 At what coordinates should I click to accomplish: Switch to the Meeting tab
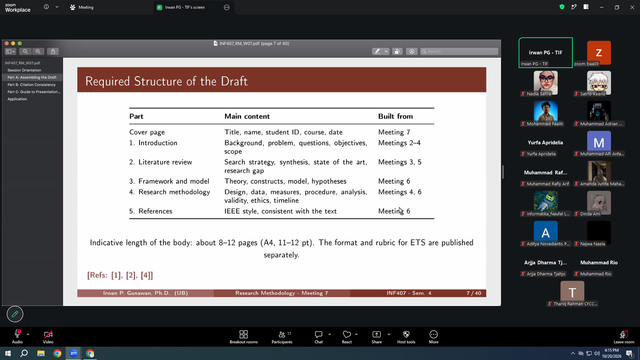82,7
